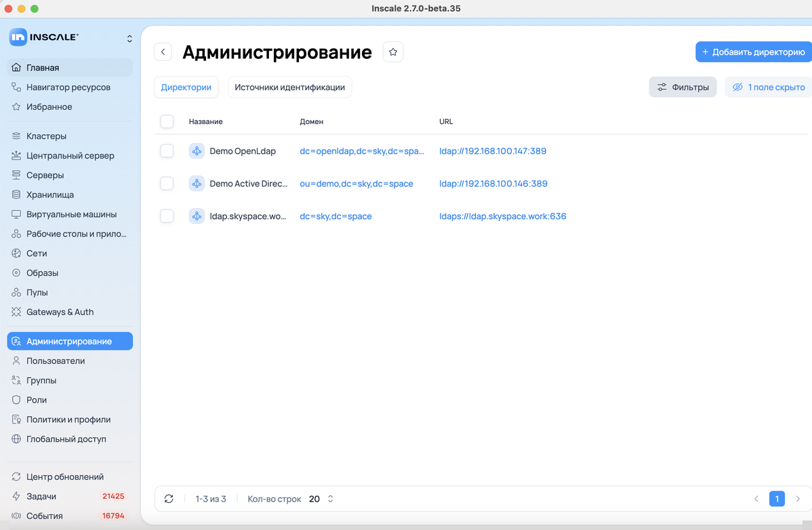Expand the Inscale workspace switcher chevrons

(129, 39)
